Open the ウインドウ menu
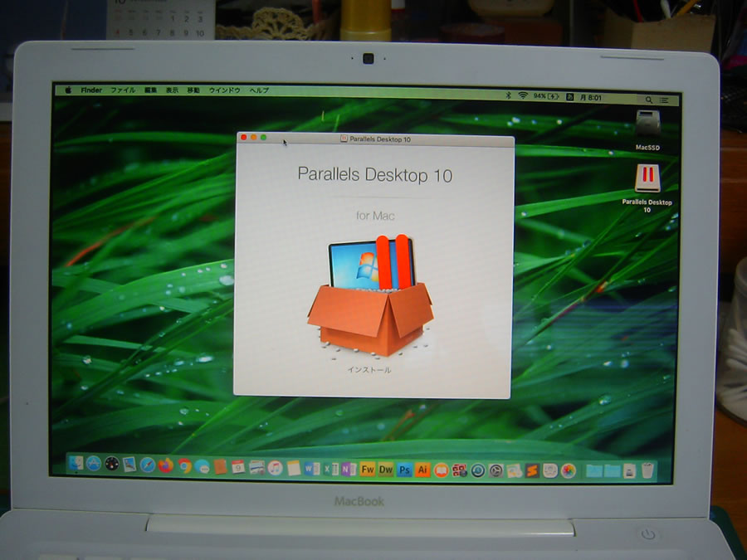The width and height of the screenshot is (747, 560). click(x=224, y=90)
